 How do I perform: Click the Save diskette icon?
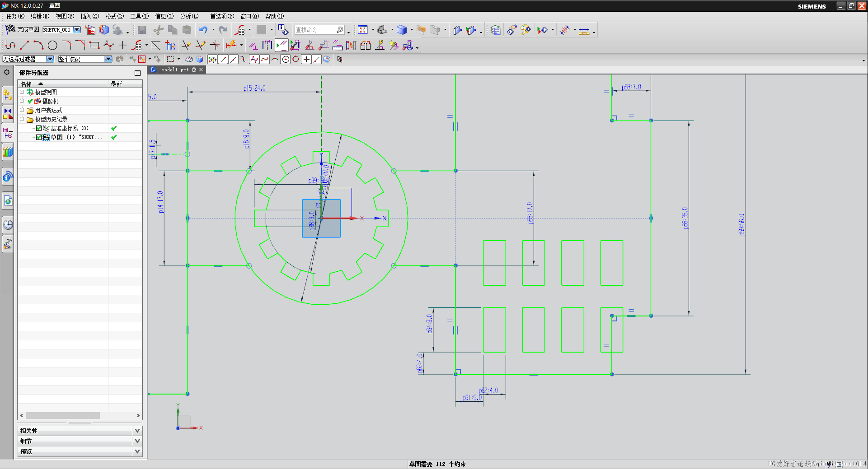(142, 30)
